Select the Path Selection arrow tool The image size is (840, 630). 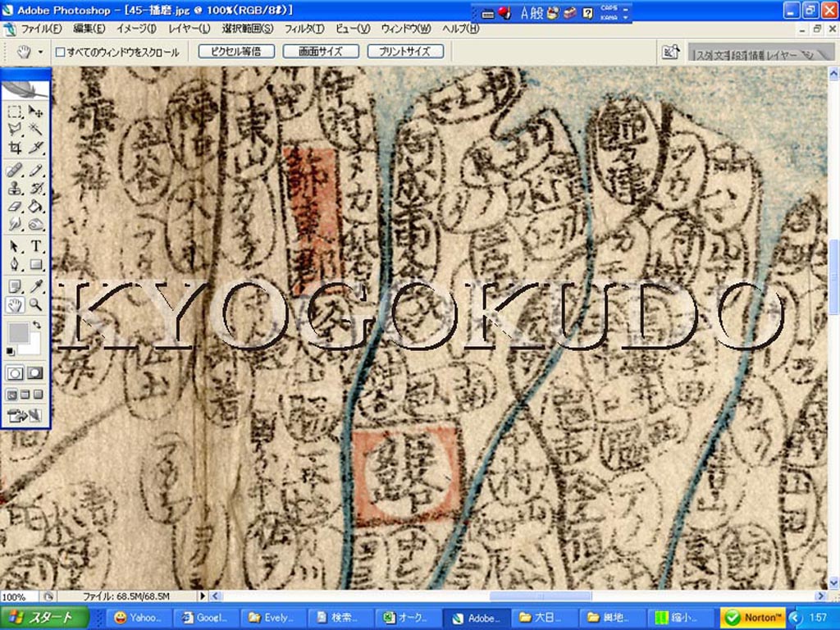15,246
